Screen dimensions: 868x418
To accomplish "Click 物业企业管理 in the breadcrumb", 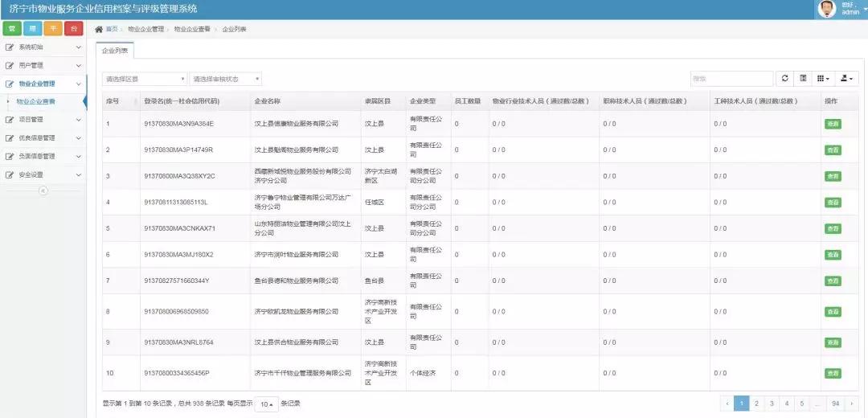I will [x=145, y=30].
